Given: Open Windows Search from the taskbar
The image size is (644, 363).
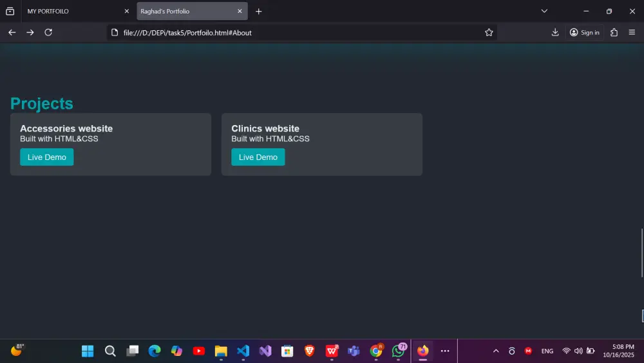Looking at the screenshot, I should click(110, 351).
